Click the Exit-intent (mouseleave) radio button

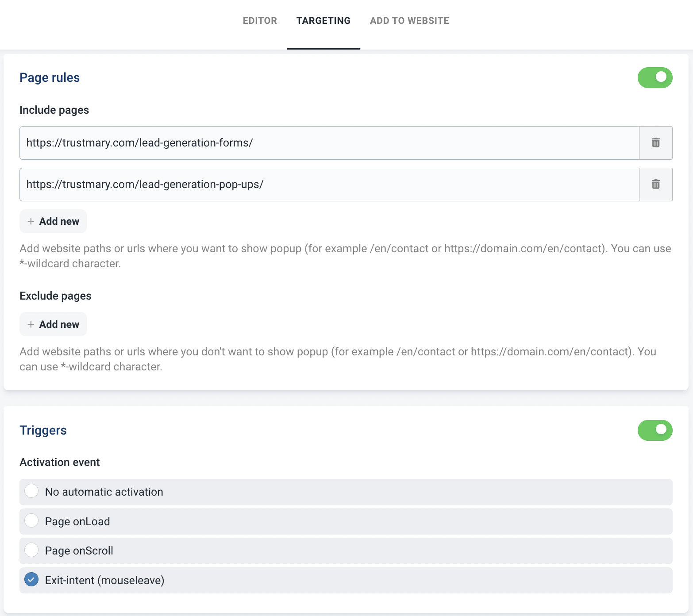click(31, 580)
